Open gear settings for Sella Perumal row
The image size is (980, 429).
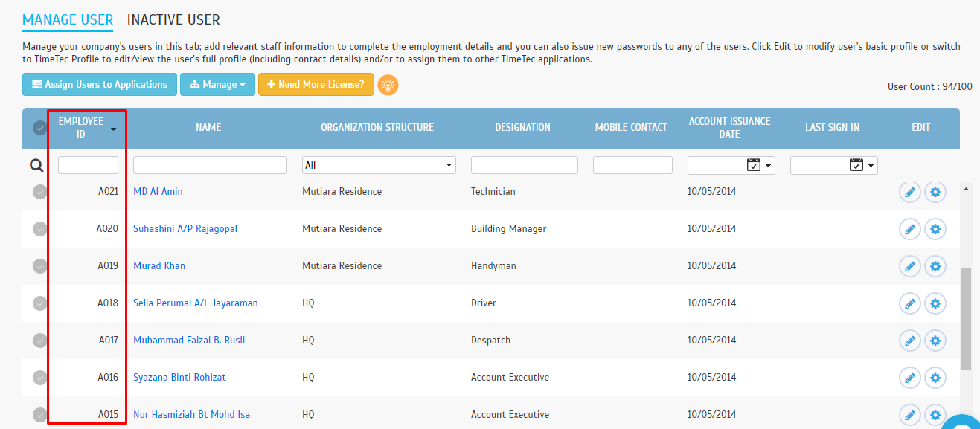click(x=935, y=303)
